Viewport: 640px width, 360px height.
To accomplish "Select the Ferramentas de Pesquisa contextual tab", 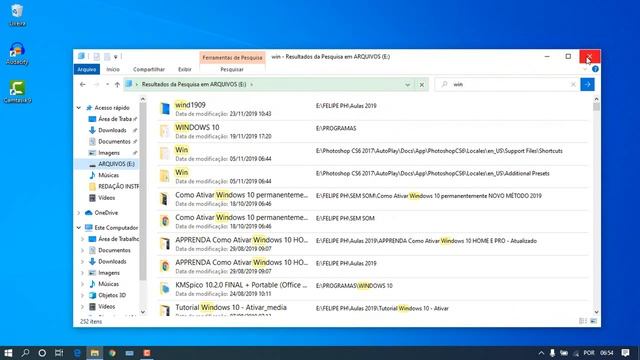I will pos(232,58).
